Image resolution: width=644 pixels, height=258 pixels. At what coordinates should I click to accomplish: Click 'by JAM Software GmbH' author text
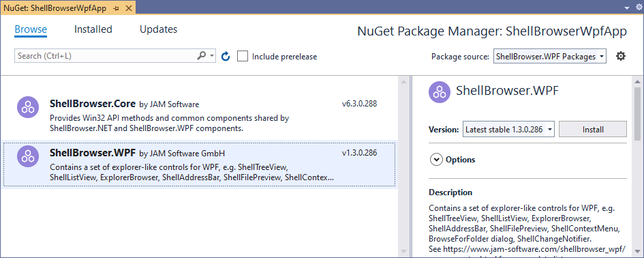tap(182, 154)
